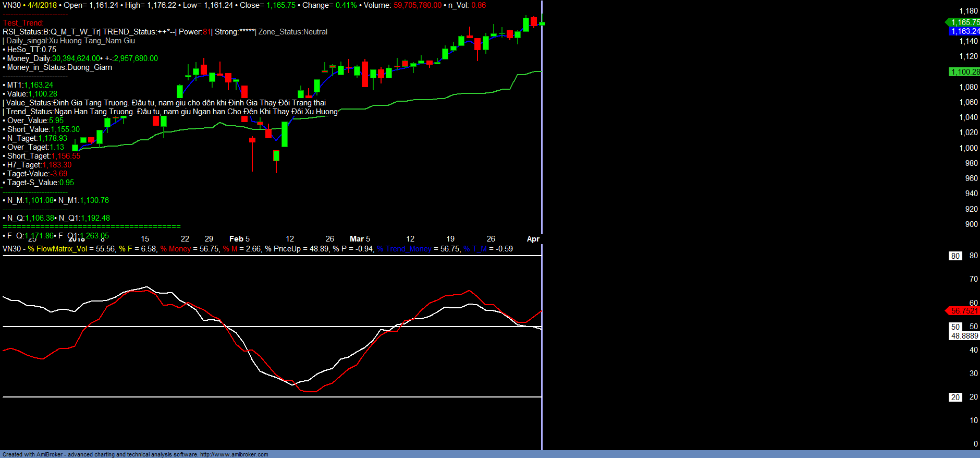Click the red Test_Trend indicator label
This screenshot has height=458, width=980.
click(23, 23)
